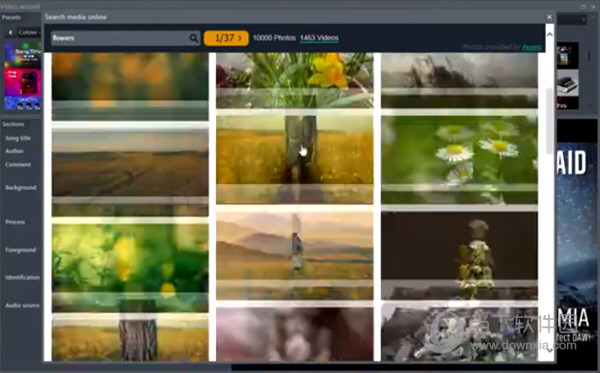Open the Comment section
This screenshot has width=600, height=373.
pyautogui.click(x=18, y=165)
